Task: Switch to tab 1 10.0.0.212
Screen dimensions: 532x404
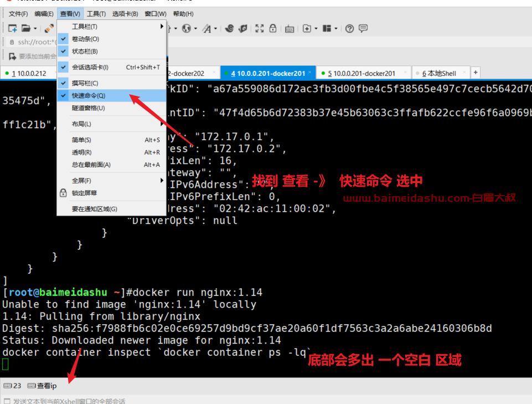Action: (x=29, y=73)
